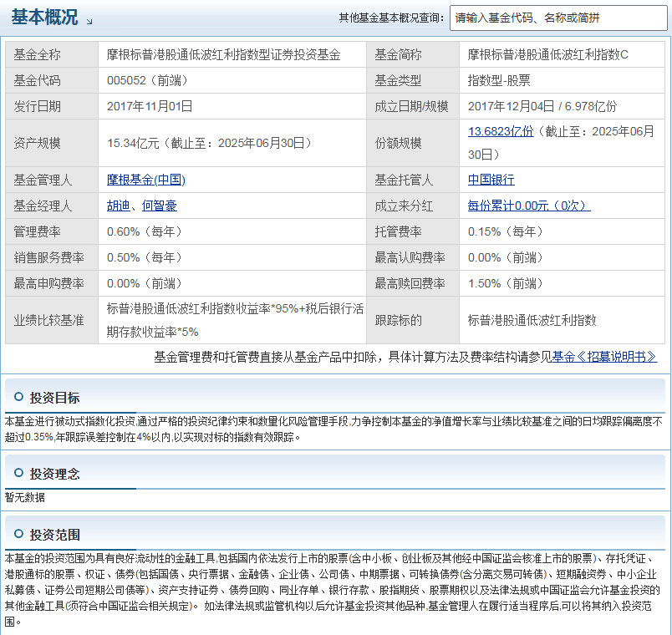Click the management fee value 0.60%（每年）
672x635 pixels.
point(145,231)
